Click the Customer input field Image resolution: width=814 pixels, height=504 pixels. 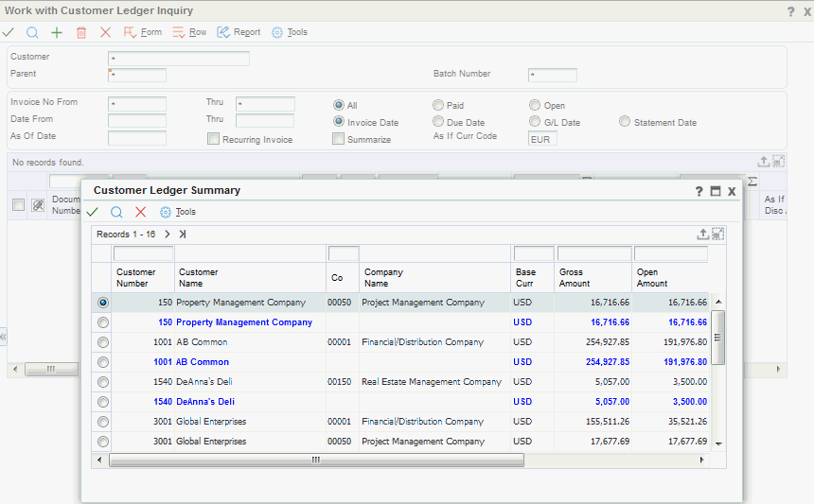179,59
